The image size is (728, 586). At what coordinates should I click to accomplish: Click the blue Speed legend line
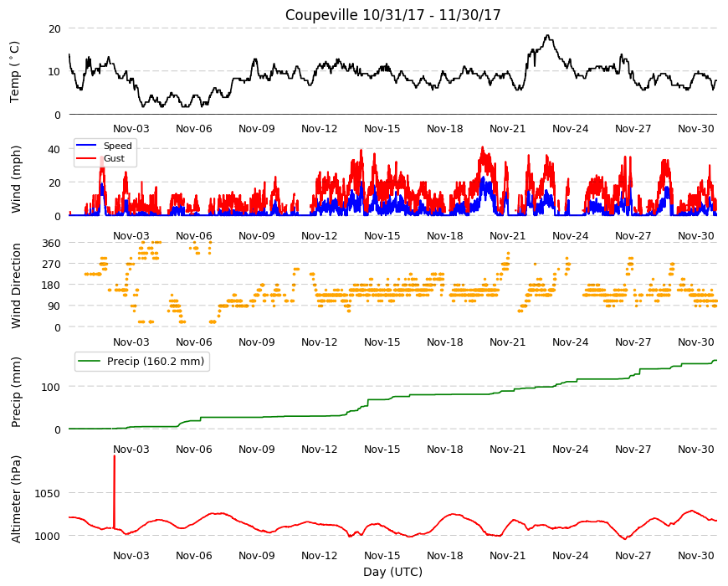pyautogui.click(x=86, y=146)
